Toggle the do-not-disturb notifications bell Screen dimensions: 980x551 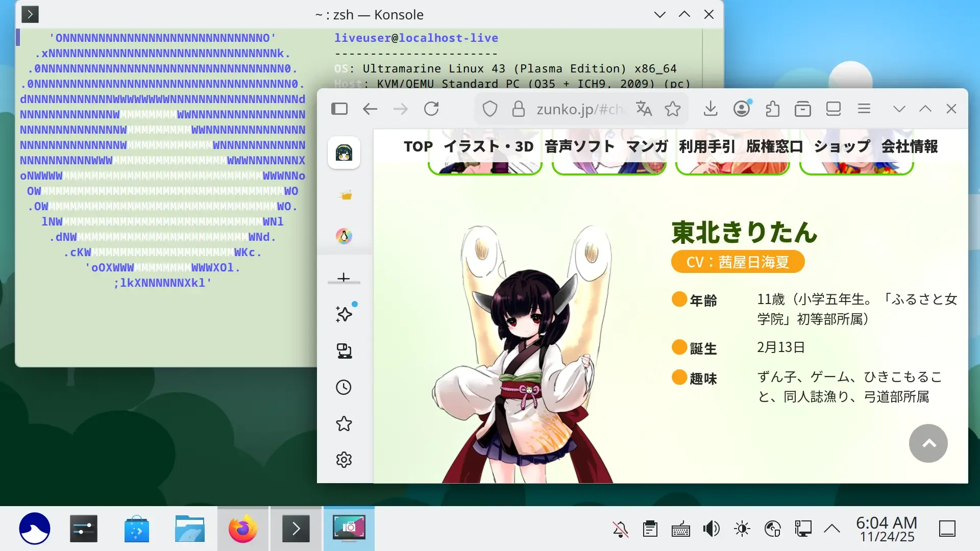tap(621, 529)
